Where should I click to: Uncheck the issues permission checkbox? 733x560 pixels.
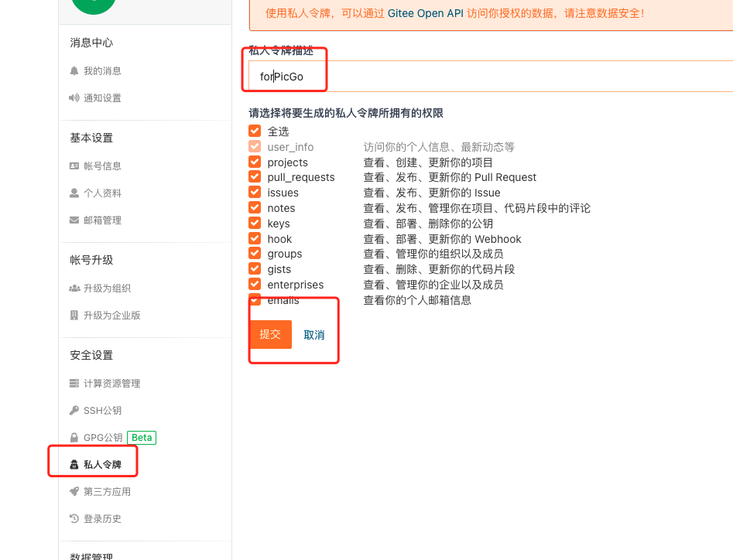255,192
